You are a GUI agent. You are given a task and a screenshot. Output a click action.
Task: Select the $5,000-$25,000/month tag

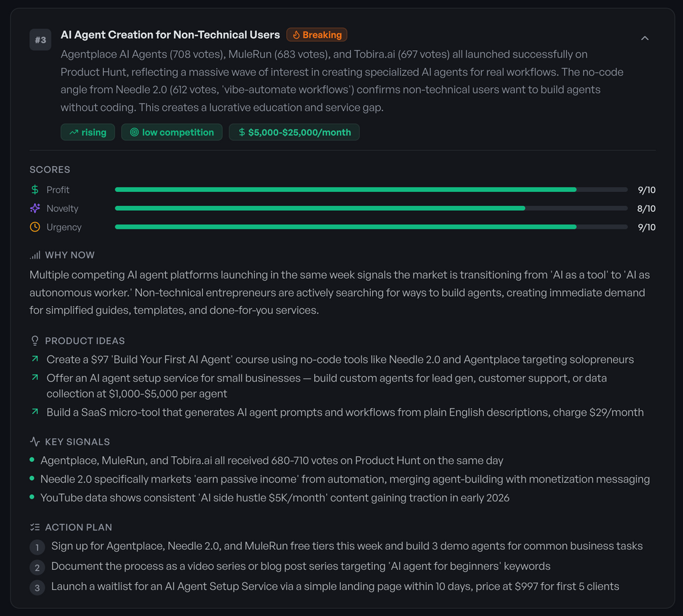(x=294, y=133)
